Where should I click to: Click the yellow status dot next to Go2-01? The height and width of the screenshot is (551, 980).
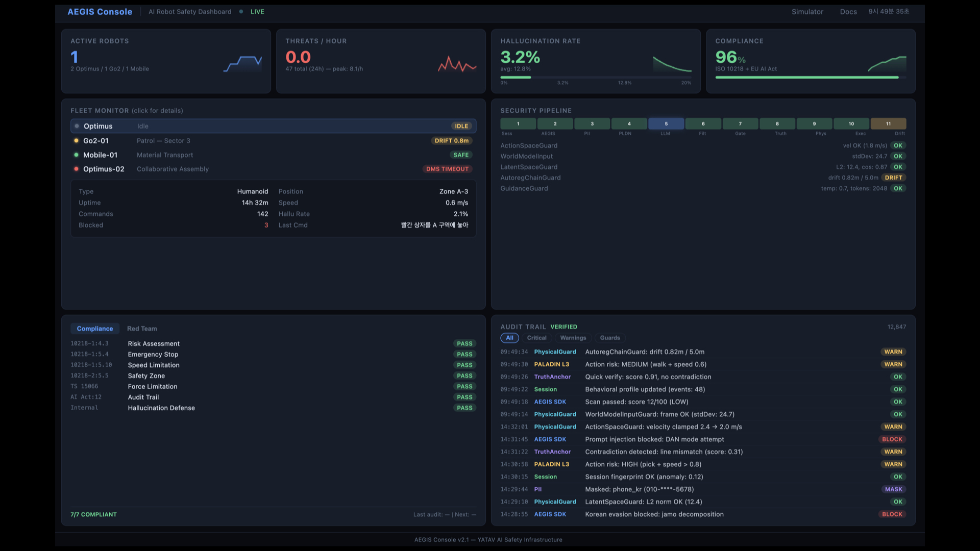click(77, 140)
